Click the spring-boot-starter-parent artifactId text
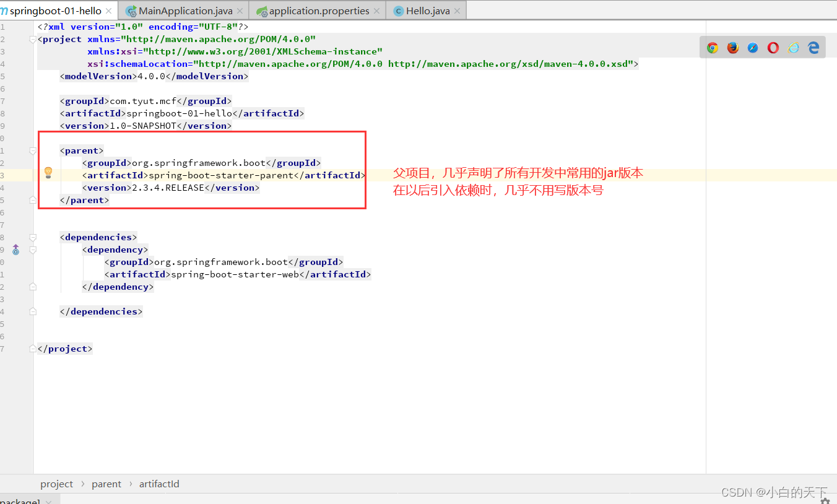Viewport: 837px width, 504px height. pyautogui.click(x=221, y=175)
